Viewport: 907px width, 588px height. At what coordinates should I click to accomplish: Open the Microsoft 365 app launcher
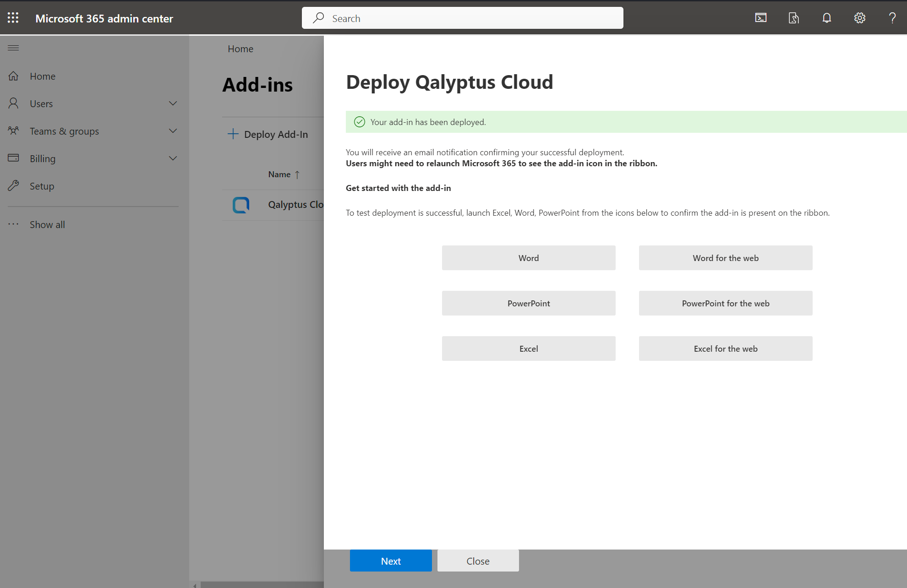13,18
